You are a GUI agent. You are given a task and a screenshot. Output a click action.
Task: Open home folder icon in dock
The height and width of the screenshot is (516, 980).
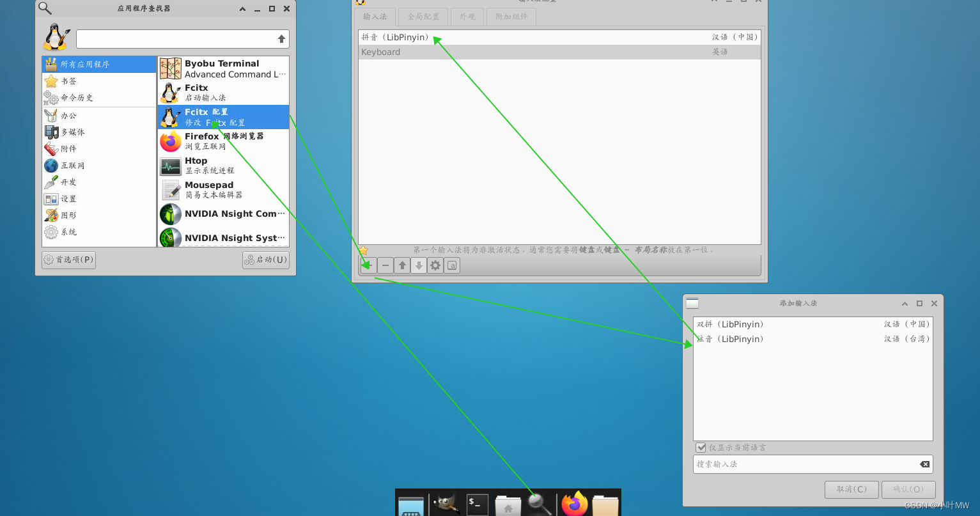(508, 506)
